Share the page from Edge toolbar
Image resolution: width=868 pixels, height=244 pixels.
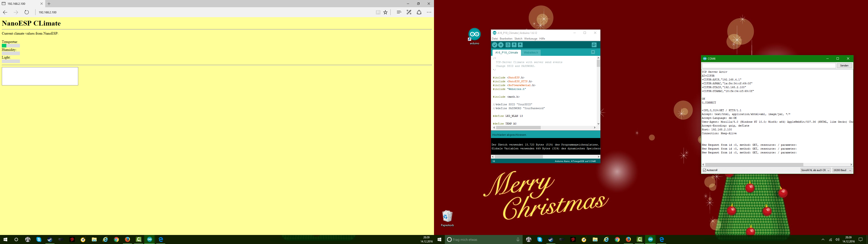pos(419,12)
